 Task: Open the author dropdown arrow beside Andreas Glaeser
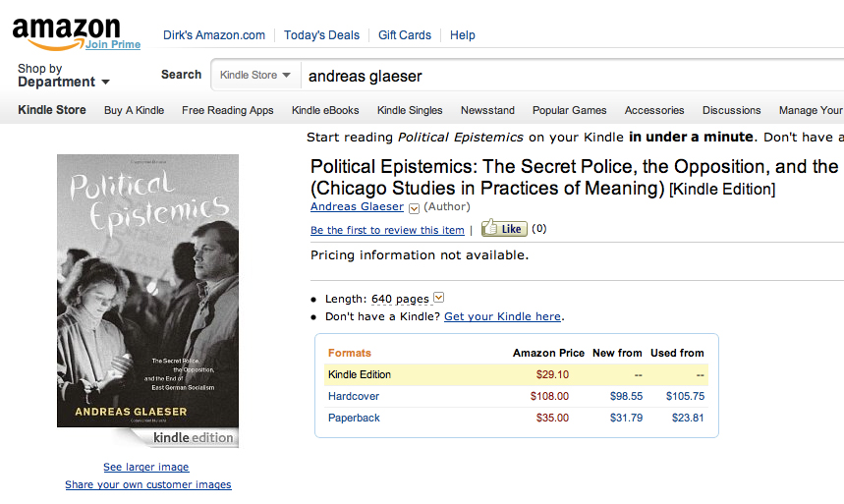414,207
